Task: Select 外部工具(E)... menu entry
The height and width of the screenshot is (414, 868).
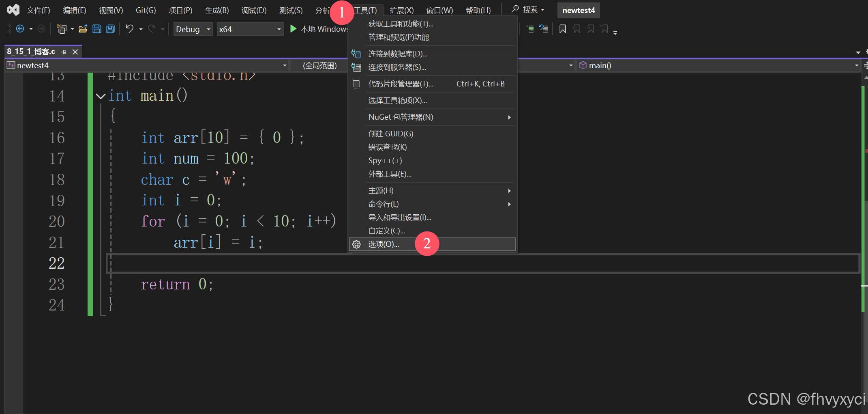Action: pyautogui.click(x=432, y=174)
